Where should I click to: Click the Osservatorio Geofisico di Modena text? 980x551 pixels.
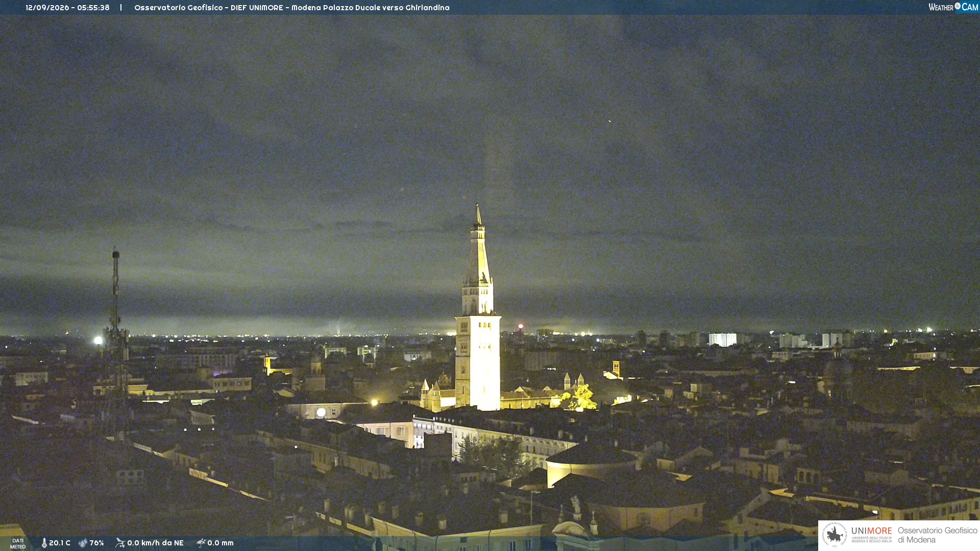click(x=938, y=535)
